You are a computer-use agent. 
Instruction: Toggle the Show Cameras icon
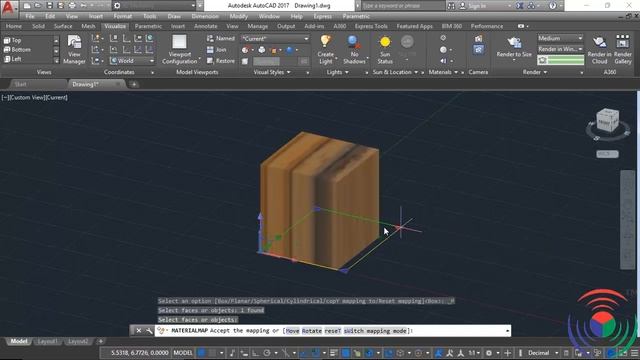[x=478, y=50]
